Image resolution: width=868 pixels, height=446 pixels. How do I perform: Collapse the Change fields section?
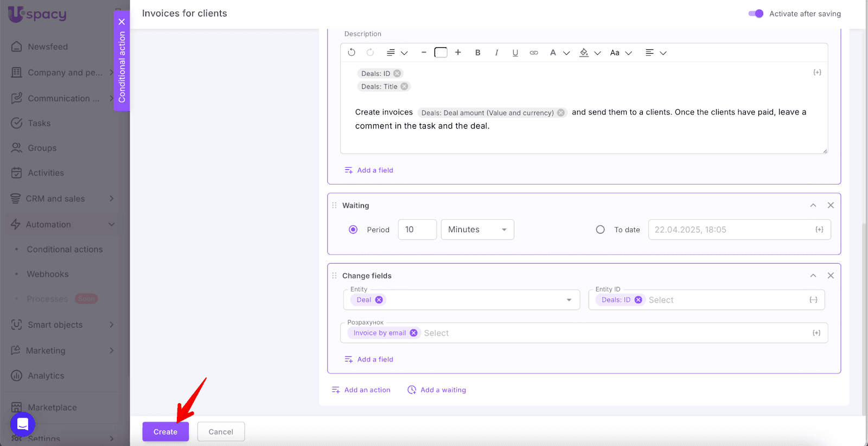pos(813,276)
